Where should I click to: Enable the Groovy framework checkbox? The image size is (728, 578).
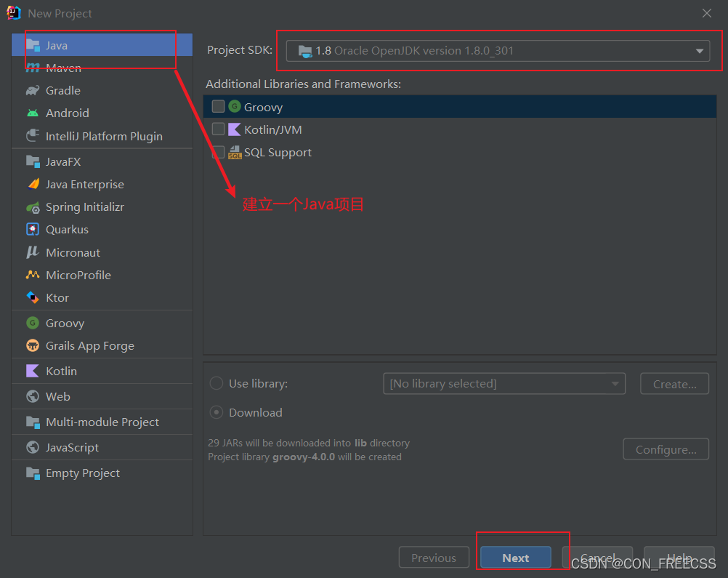click(218, 106)
